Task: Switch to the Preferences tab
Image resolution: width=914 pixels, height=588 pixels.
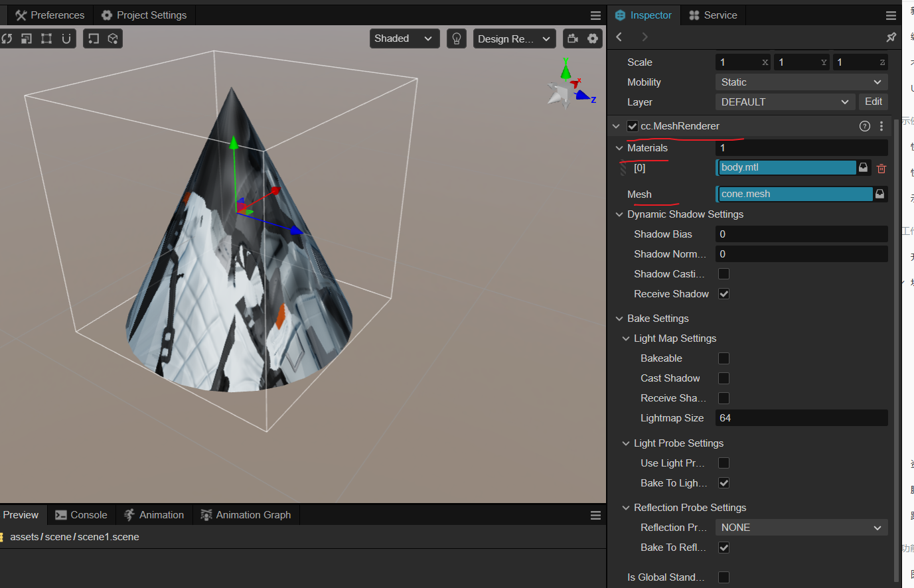Action: click(x=50, y=15)
